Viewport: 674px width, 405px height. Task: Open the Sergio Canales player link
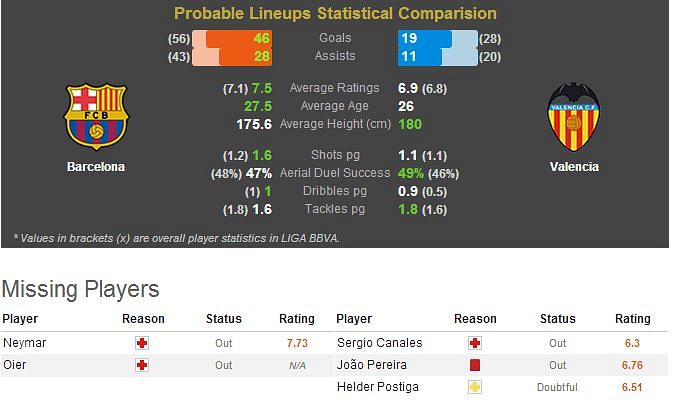coord(380,343)
